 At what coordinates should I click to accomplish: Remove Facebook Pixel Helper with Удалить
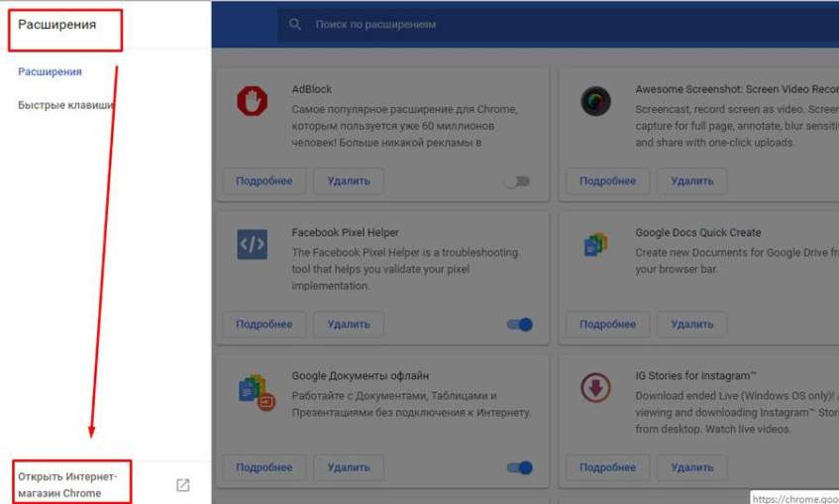(349, 324)
